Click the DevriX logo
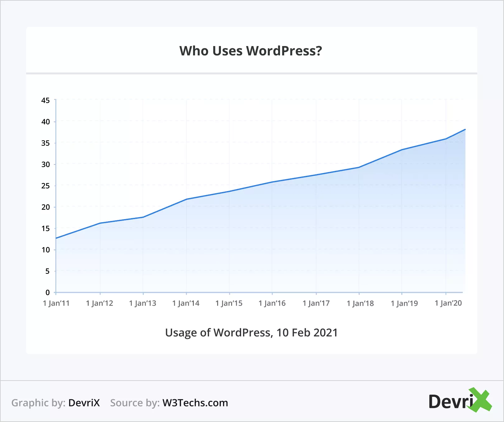The width and height of the screenshot is (504, 422). [x=460, y=400]
